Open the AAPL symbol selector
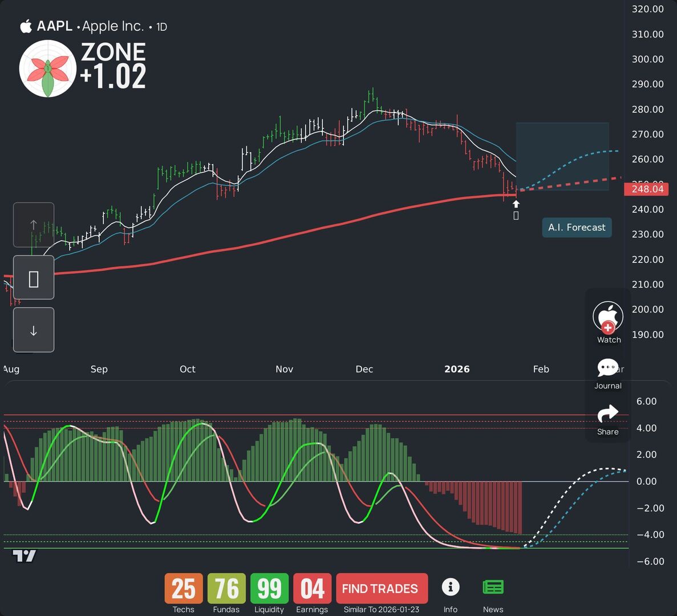The height and width of the screenshot is (616, 677). pyautogui.click(x=54, y=26)
